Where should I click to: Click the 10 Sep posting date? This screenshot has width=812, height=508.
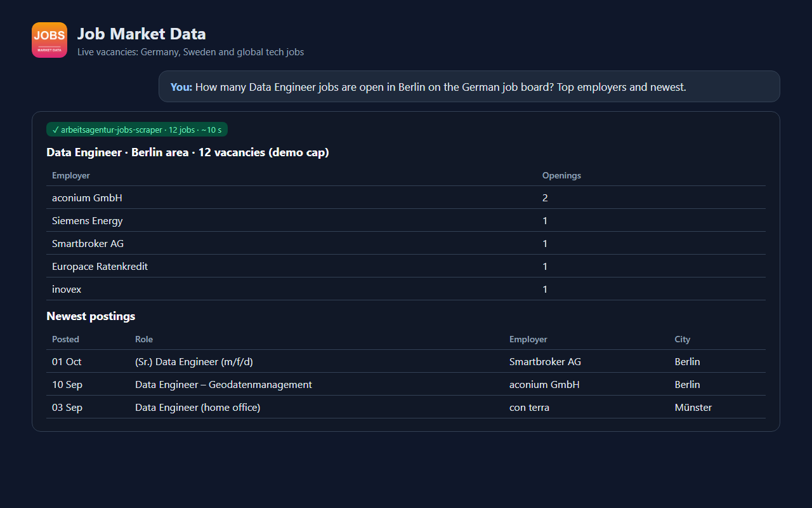(67, 384)
